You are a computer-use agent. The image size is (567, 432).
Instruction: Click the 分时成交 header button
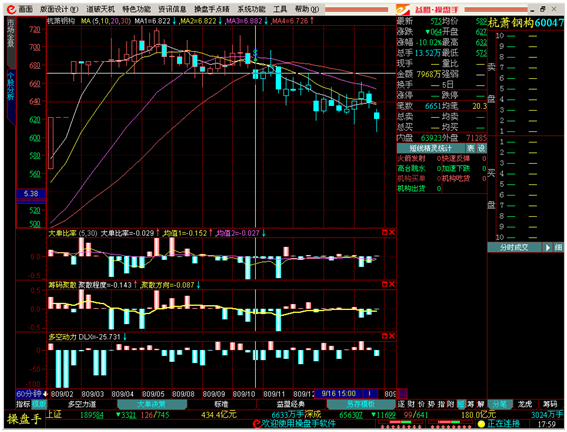pyautogui.click(x=514, y=247)
